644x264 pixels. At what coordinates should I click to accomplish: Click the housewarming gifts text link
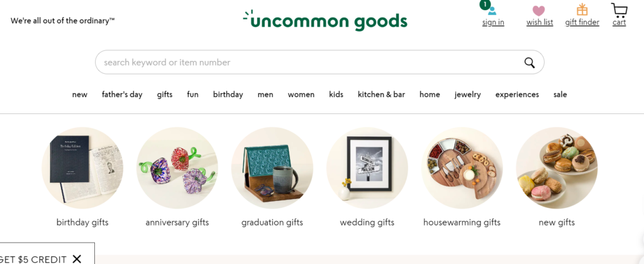(462, 222)
